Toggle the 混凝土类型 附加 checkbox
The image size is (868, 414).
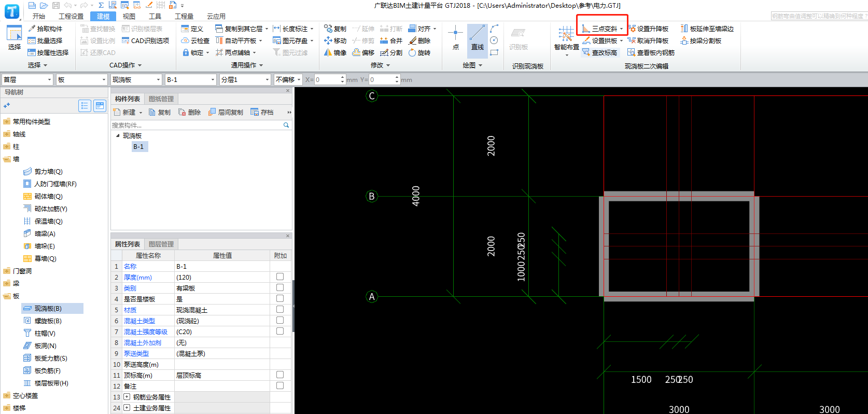click(x=280, y=320)
